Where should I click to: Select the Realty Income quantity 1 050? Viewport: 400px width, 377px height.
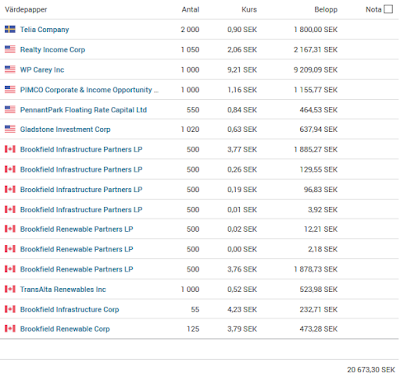click(190, 50)
